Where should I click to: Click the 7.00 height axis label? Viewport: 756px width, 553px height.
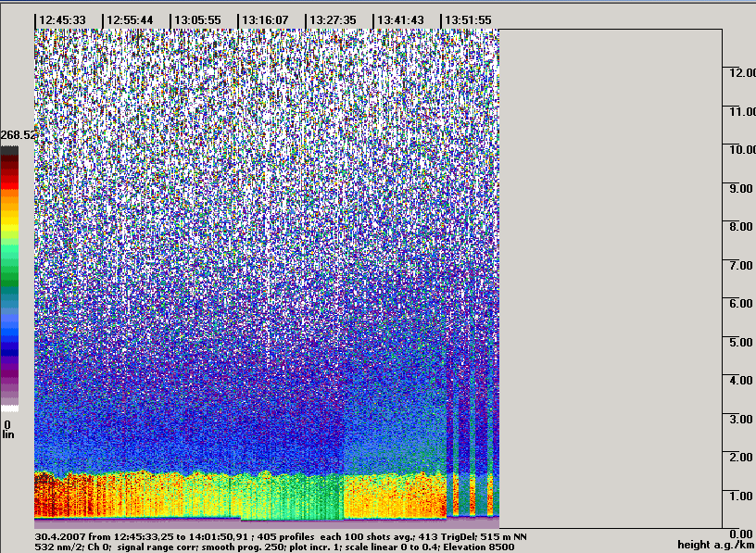[x=741, y=265]
